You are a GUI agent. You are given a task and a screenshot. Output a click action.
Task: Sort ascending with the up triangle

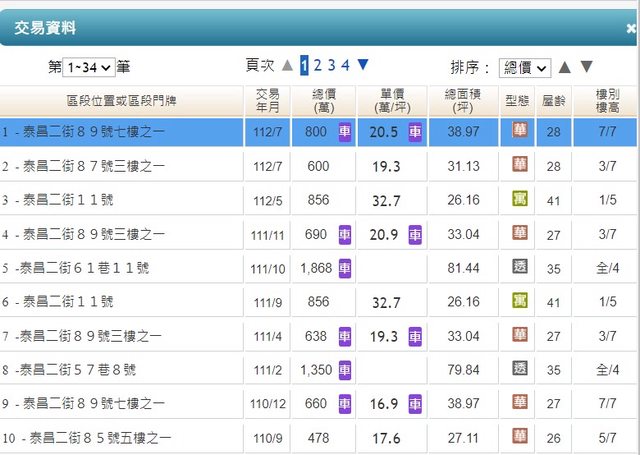click(x=564, y=67)
